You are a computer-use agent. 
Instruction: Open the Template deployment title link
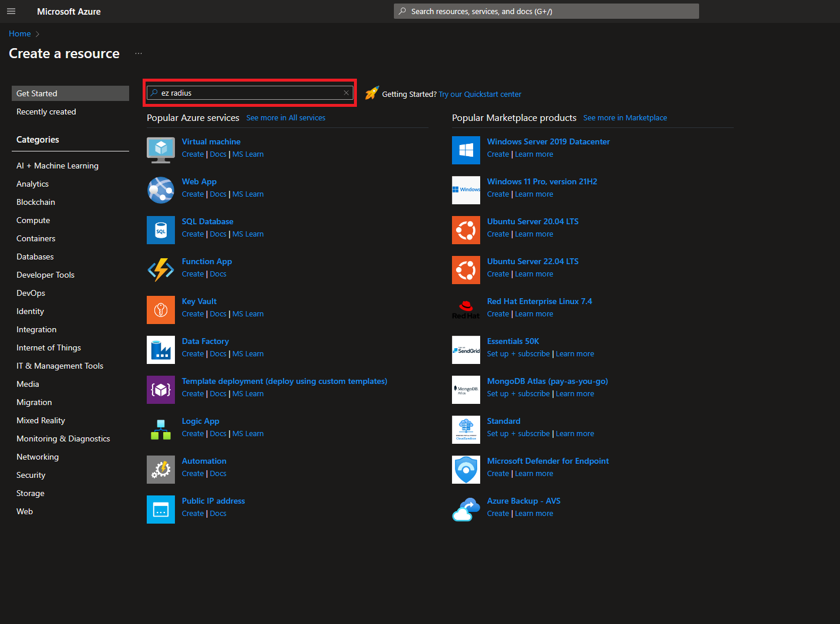285,381
